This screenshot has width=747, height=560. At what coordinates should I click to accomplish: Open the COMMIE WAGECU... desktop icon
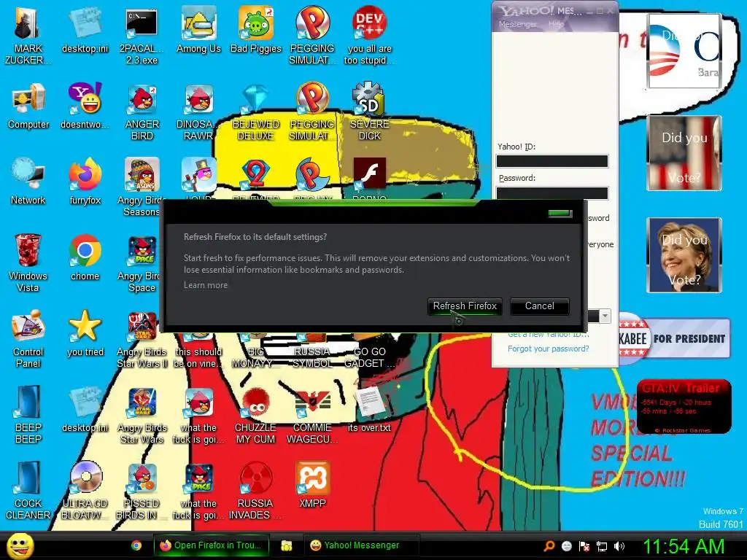pyautogui.click(x=312, y=414)
